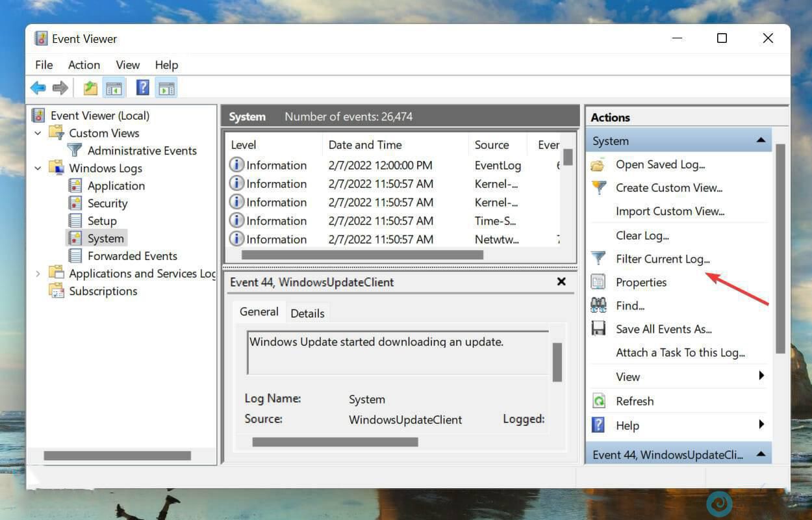Click the Save All Events As floppy icon
Image resolution: width=812 pixels, height=520 pixels.
(598, 329)
